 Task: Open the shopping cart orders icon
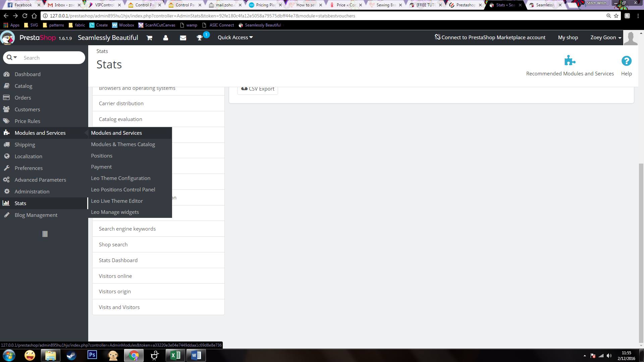149,38
